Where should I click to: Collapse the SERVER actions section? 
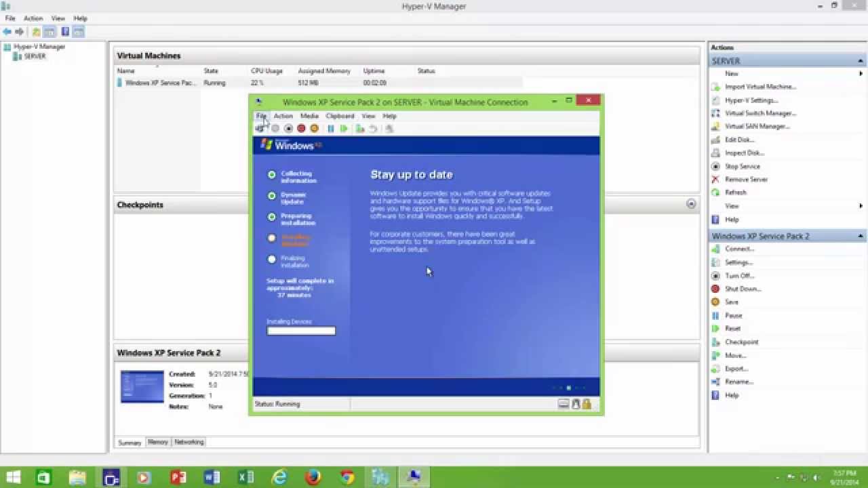[861, 61]
